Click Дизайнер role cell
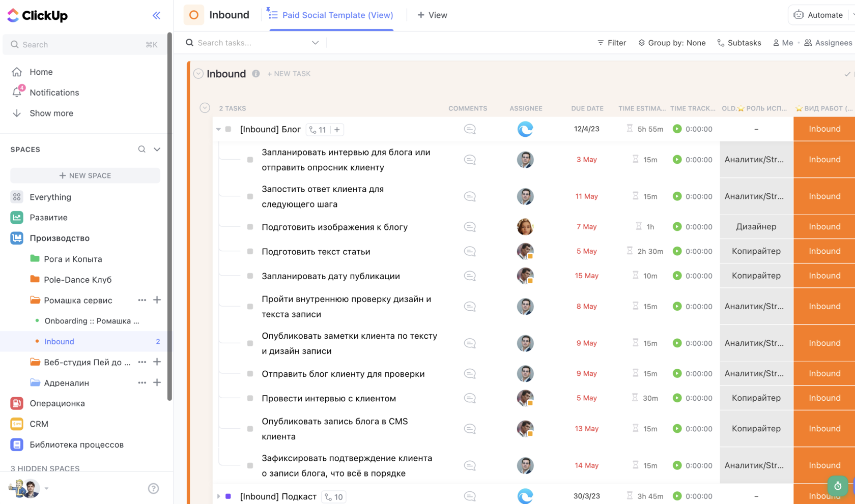855x504 pixels. pyautogui.click(x=756, y=227)
